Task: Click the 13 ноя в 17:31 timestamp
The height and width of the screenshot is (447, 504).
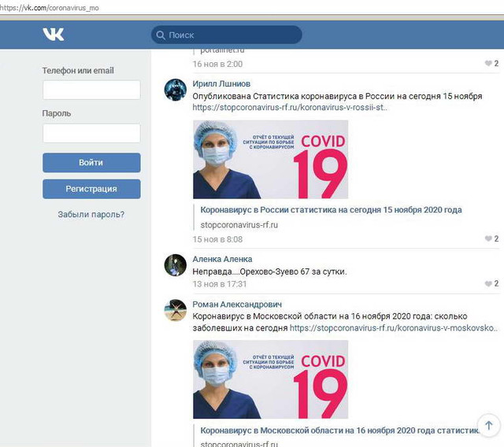Action: click(220, 284)
